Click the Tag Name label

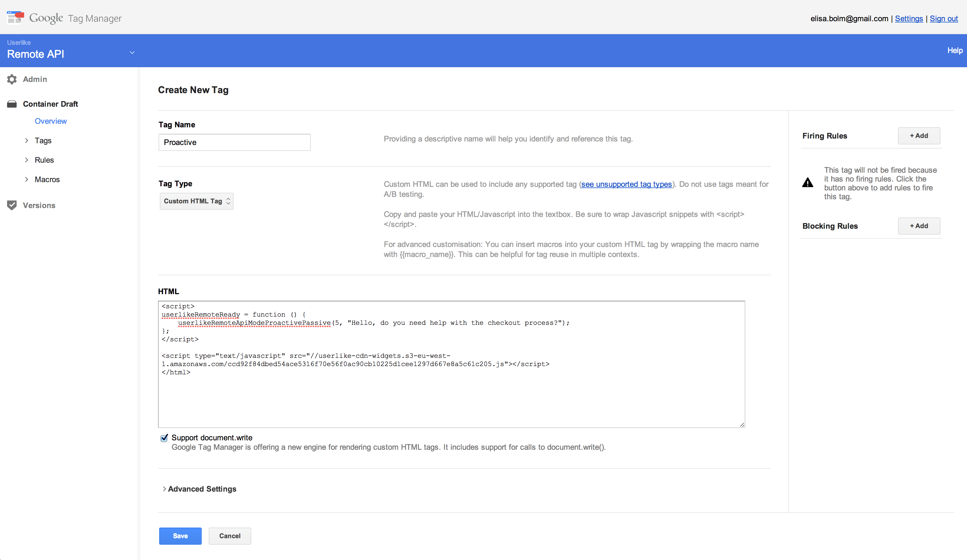177,125
